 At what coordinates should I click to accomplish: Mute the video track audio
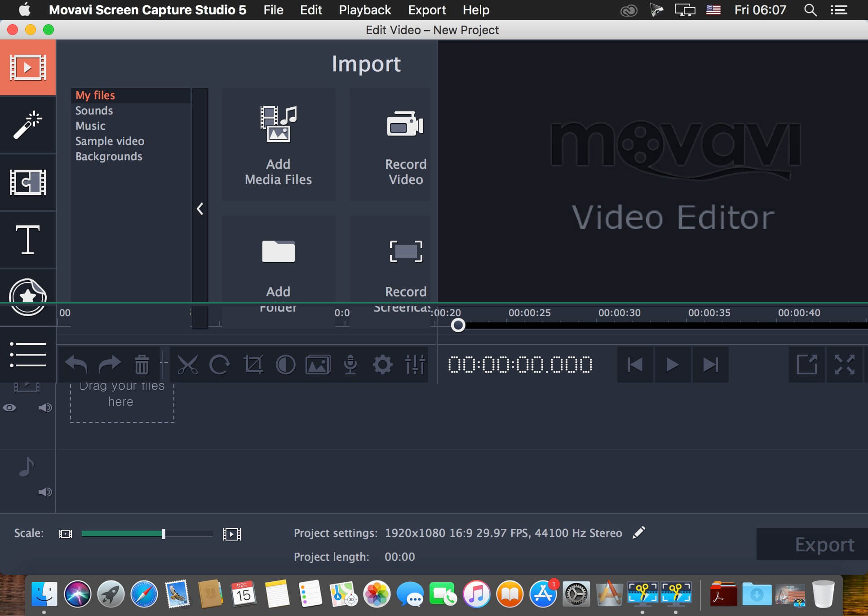[45, 408]
